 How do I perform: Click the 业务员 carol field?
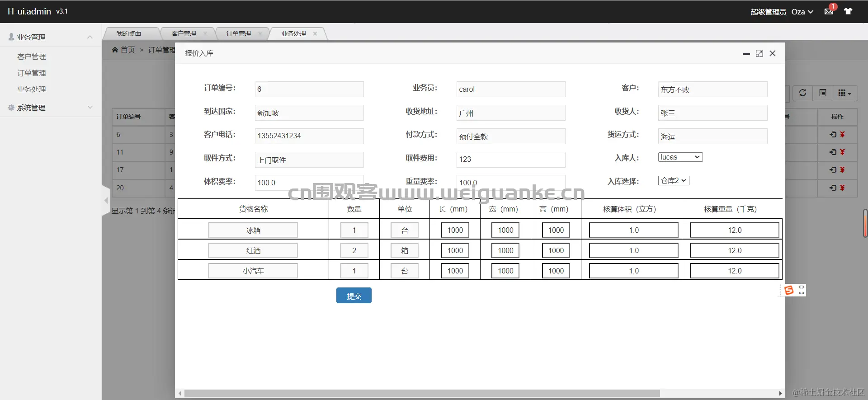pyautogui.click(x=511, y=89)
